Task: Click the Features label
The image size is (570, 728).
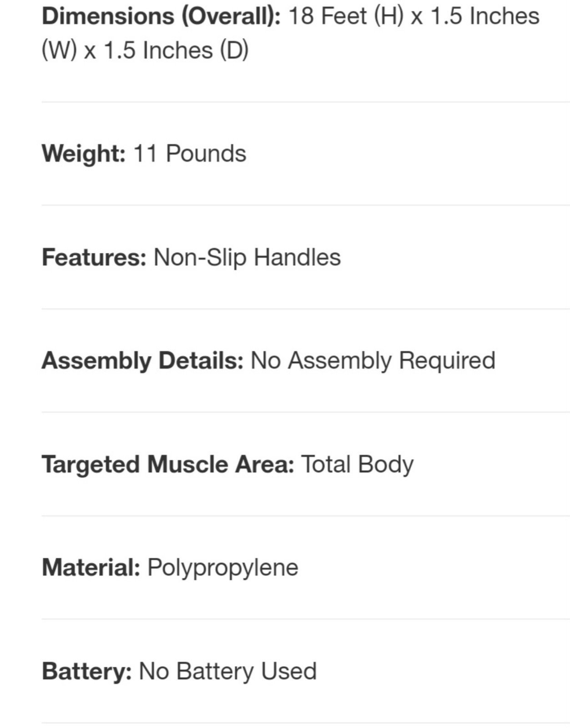Action: (94, 257)
